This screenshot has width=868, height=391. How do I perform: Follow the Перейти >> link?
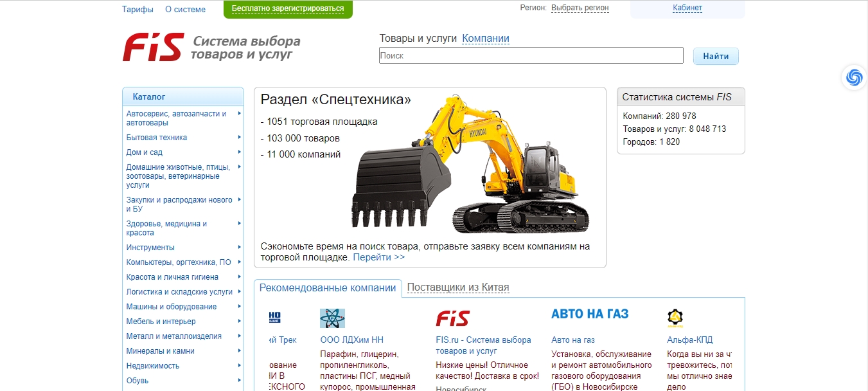379,257
